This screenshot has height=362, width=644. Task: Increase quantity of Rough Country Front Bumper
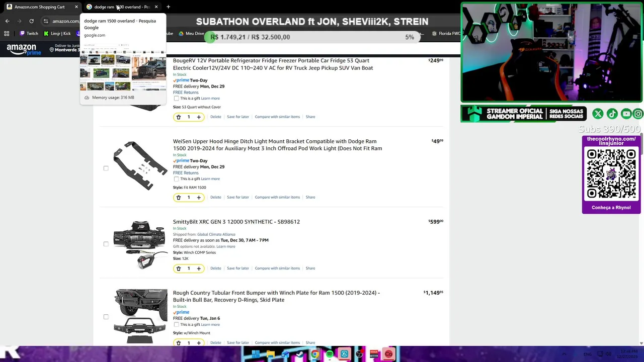coord(199,343)
